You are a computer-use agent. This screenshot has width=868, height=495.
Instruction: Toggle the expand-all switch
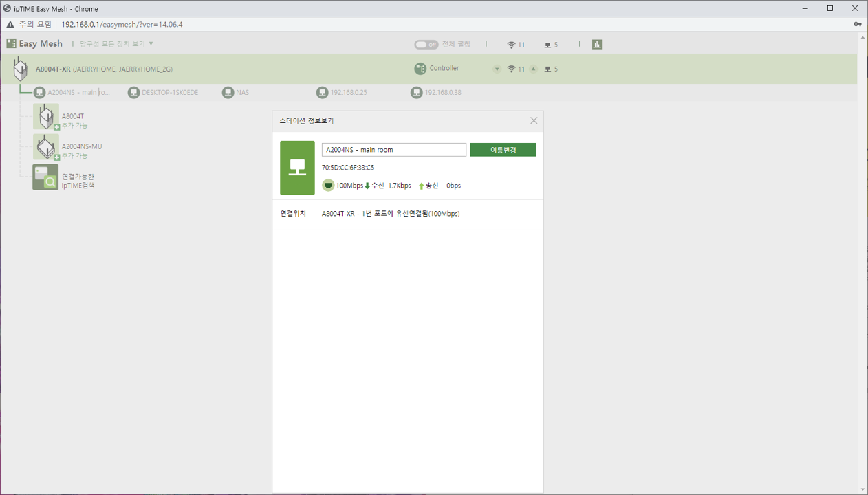point(426,44)
